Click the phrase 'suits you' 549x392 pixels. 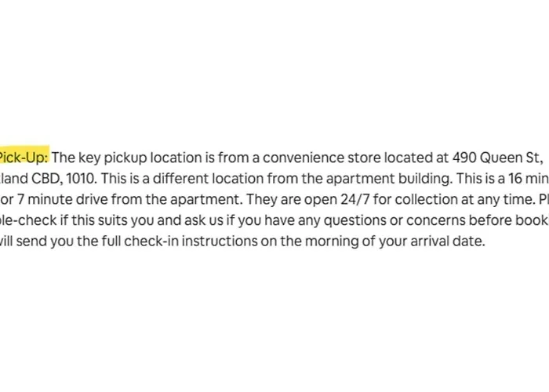click(x=125, y=220)
